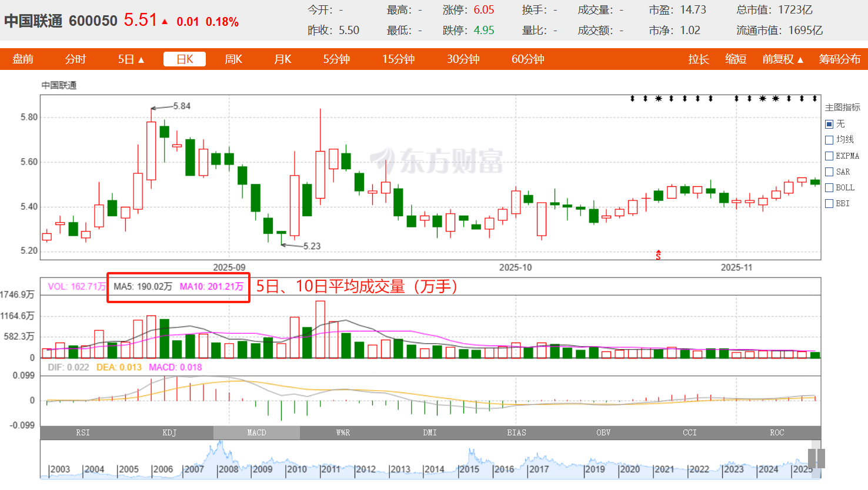Click the 总市值 1723亿 value
The width and height of the screenshot is (868, 490).
click(795, 10)
